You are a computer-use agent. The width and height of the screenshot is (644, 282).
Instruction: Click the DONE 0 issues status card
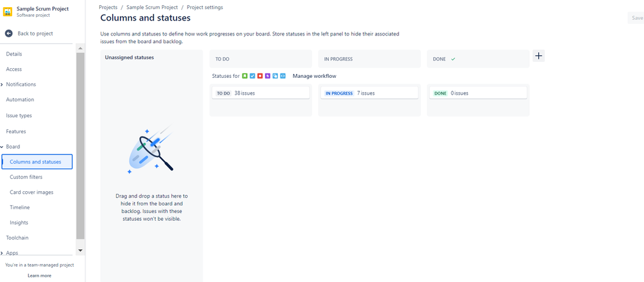(x=478, y=93)
